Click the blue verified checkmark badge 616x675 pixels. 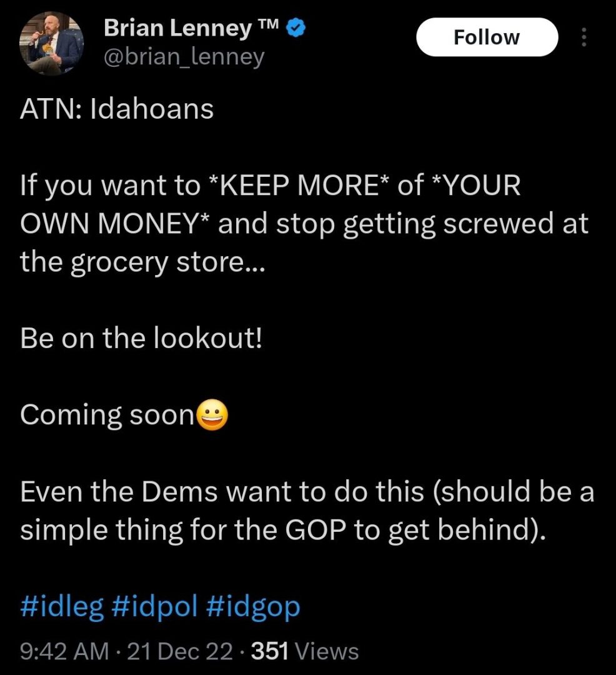(x=296, y=28)
